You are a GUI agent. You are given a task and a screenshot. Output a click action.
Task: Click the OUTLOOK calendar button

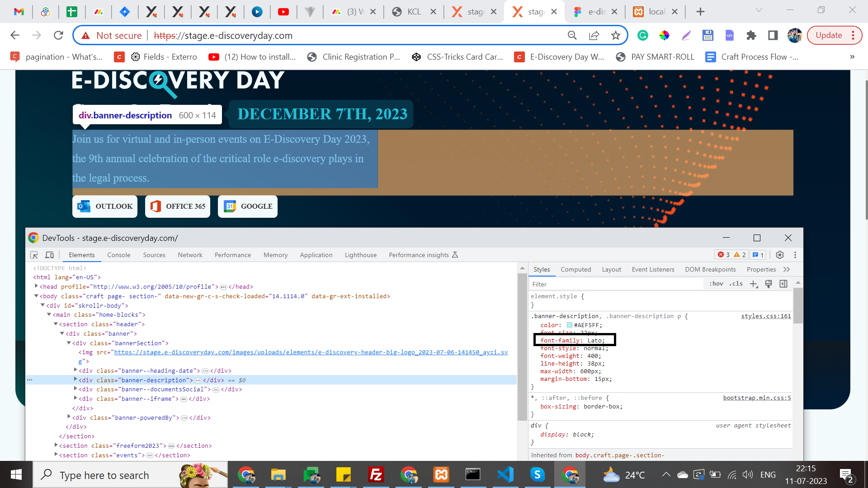(x=105, y=206)
